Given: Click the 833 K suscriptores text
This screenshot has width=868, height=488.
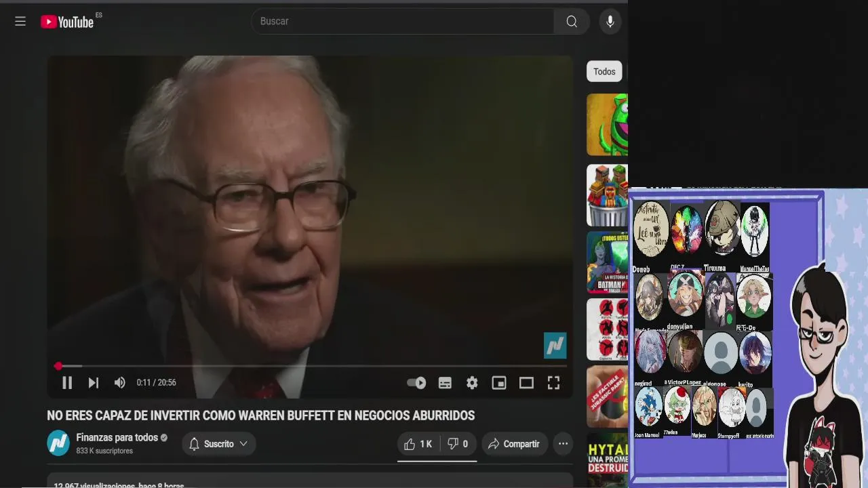Looking at the screenshot, I should click(104, 451).
